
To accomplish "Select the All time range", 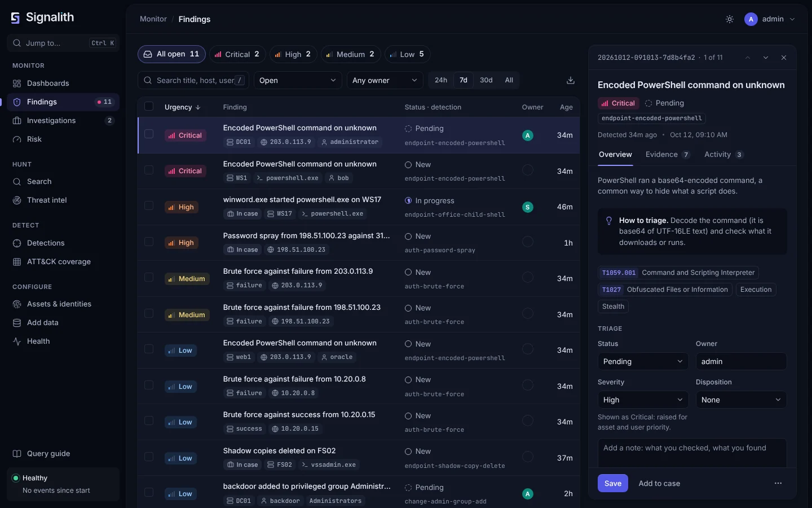I will (509, 80).
